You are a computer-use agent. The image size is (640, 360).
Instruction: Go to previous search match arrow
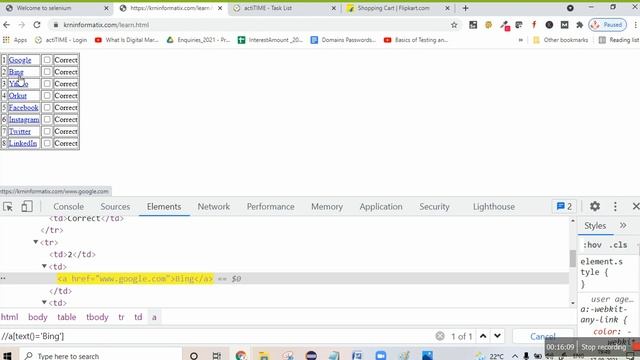(483, 336)
